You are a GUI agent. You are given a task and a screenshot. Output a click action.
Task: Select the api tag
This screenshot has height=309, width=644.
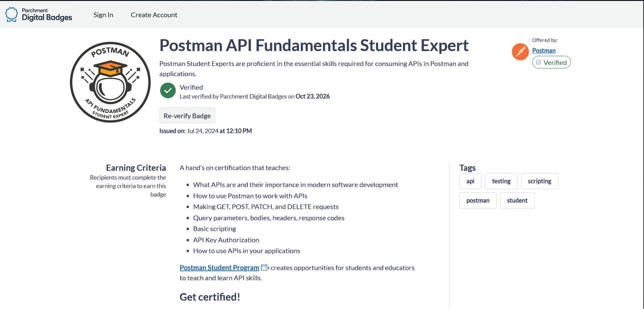click(x=470, y=181)
